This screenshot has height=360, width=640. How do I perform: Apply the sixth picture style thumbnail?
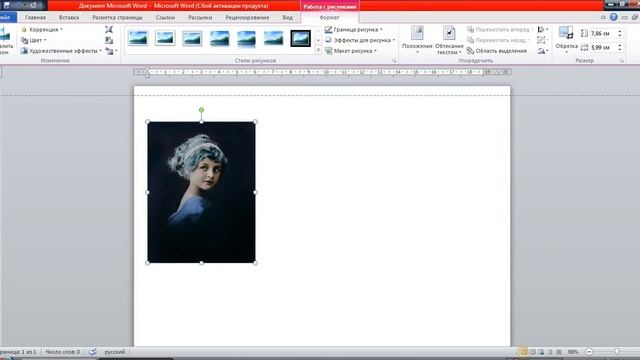pos(273,38)
